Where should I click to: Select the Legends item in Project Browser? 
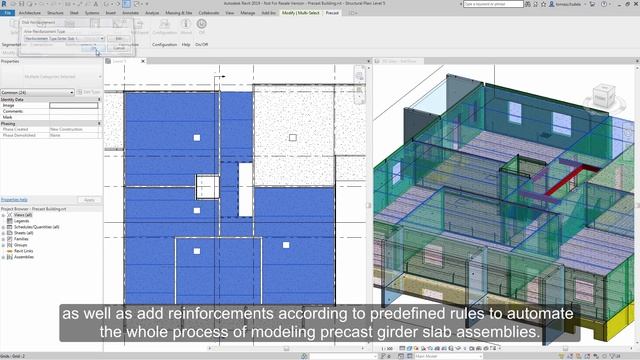point(21,221)
